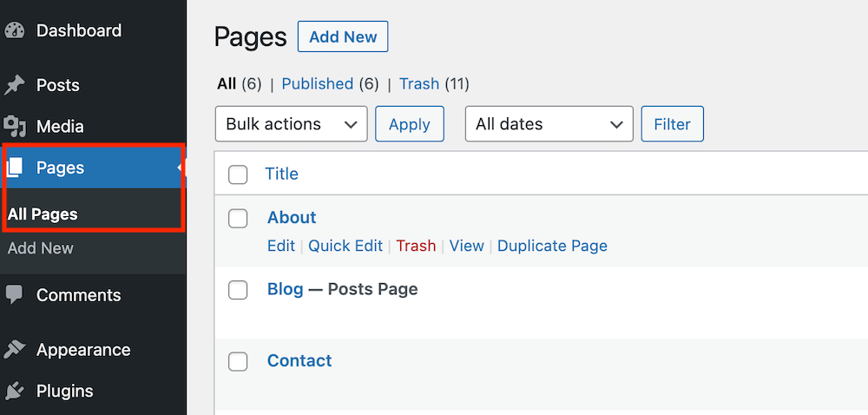The image size is (868, 415).
Task: Open the Blog page title link
Action: tap(285, 289)
